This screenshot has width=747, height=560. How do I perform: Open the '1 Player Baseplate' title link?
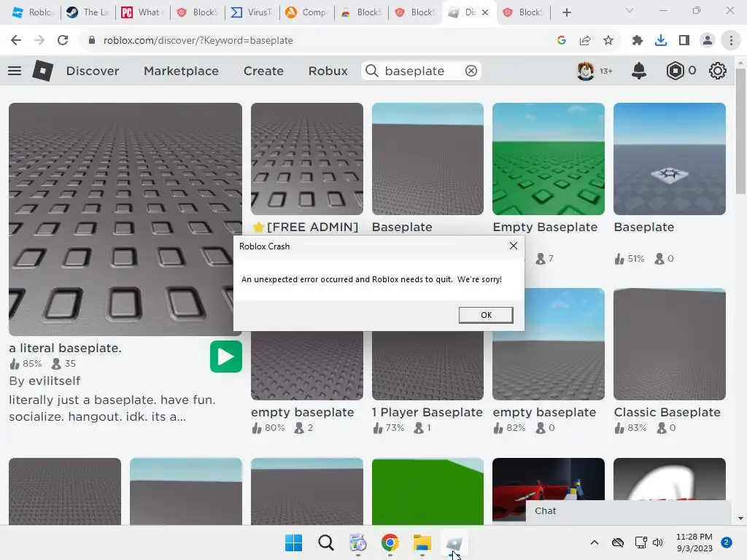point(427,413)
